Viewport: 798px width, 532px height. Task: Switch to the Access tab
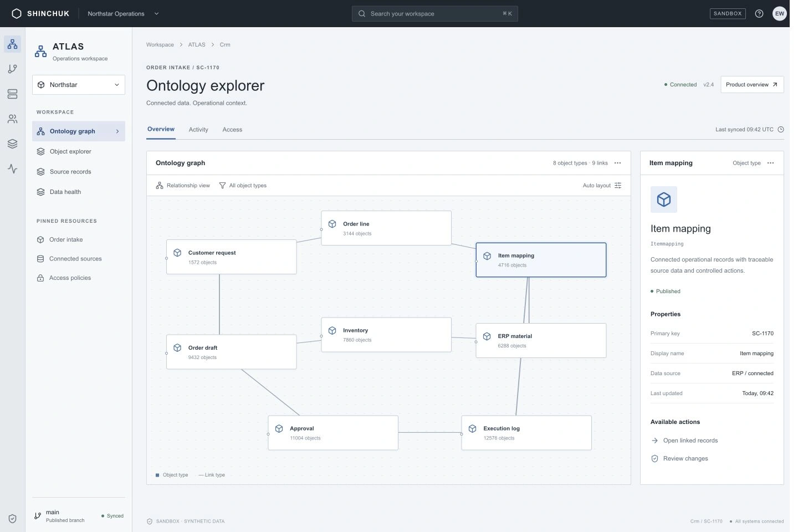[x=232, y=130]
